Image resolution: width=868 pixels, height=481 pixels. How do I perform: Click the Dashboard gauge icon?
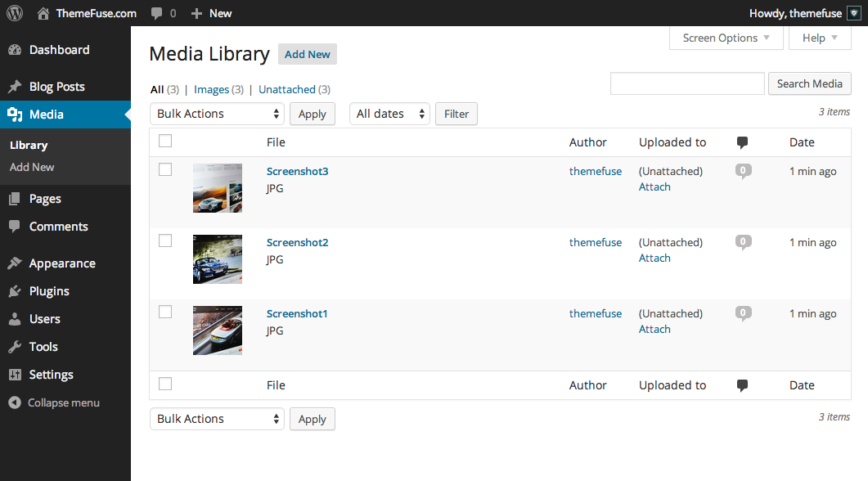[x=15, y=50]
